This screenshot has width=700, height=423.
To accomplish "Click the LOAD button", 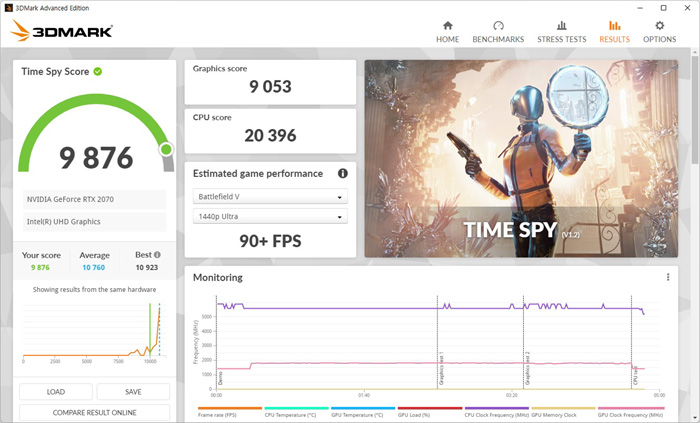I will [56, 392].
